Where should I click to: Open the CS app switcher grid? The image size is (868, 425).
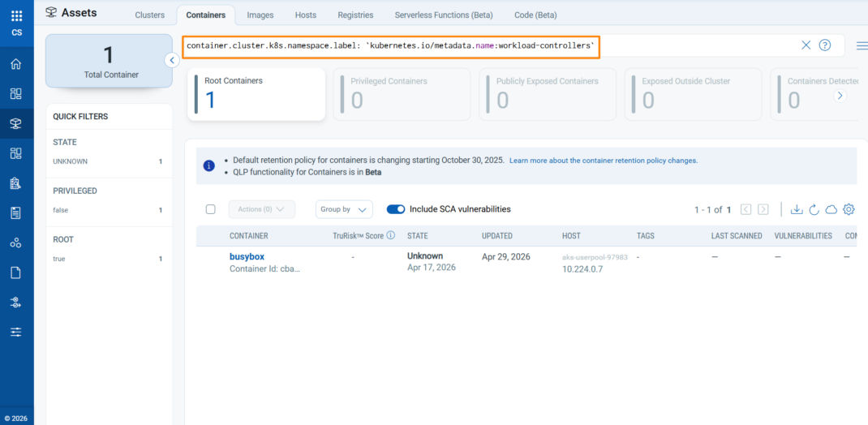tap(16, 15)
